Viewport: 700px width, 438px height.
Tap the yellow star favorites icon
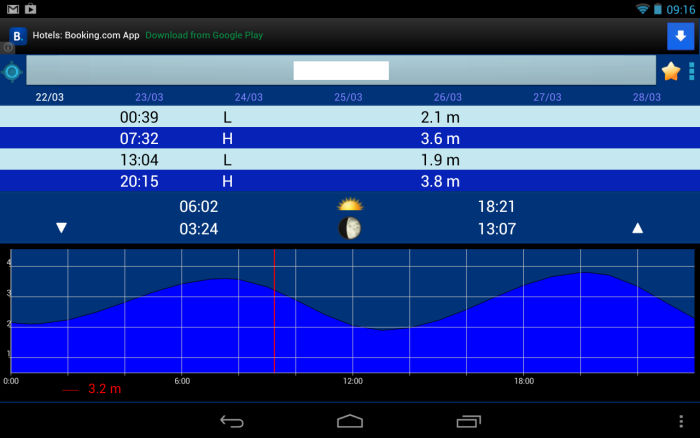point(671,71)
